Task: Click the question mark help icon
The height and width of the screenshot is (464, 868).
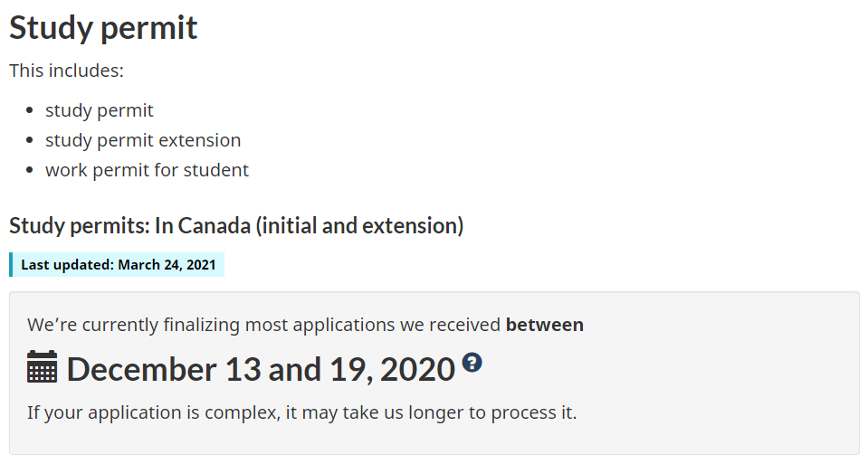Action: tap(472, 363)
